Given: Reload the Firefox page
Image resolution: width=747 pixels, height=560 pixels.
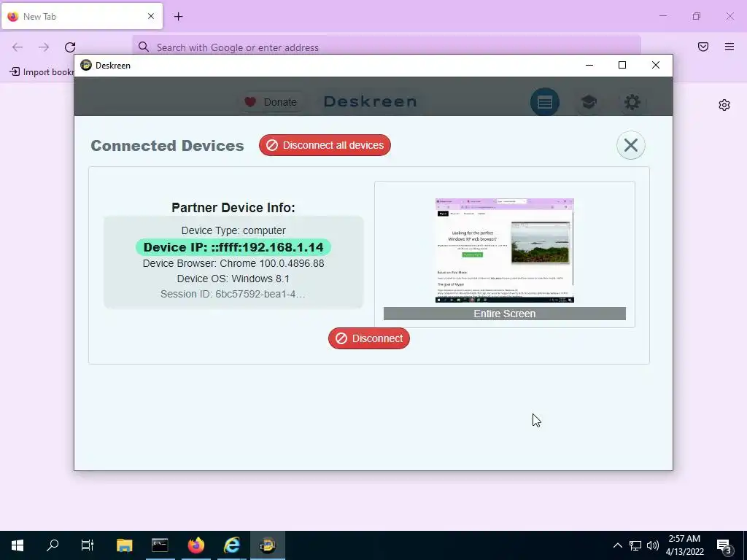Looking at the screenshot, I should (x=70, y=47).
